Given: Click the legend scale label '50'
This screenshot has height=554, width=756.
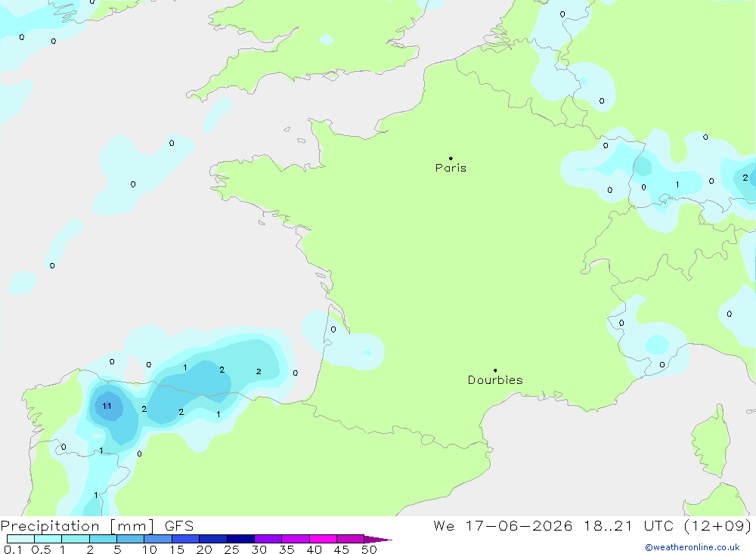Looking at the screenshot, I should 369,549.
